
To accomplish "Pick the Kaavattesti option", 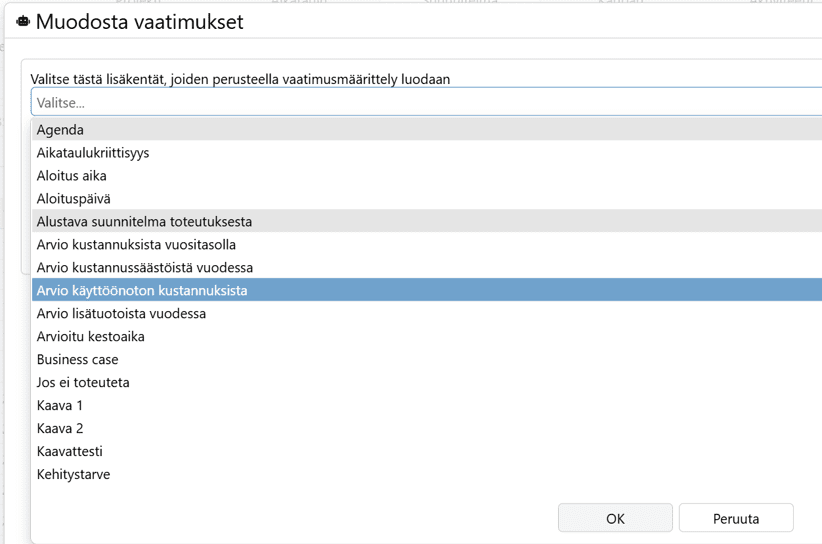I will [70, 452].
